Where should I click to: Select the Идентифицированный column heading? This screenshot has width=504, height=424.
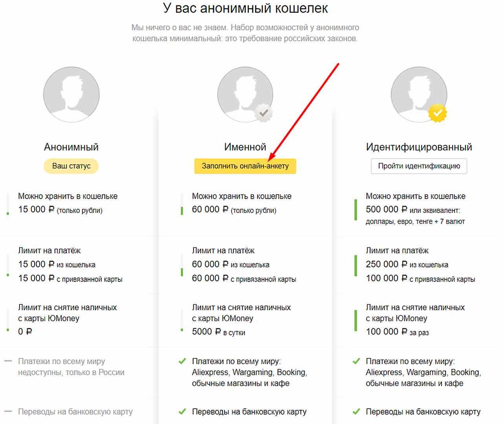pos(419,147)
